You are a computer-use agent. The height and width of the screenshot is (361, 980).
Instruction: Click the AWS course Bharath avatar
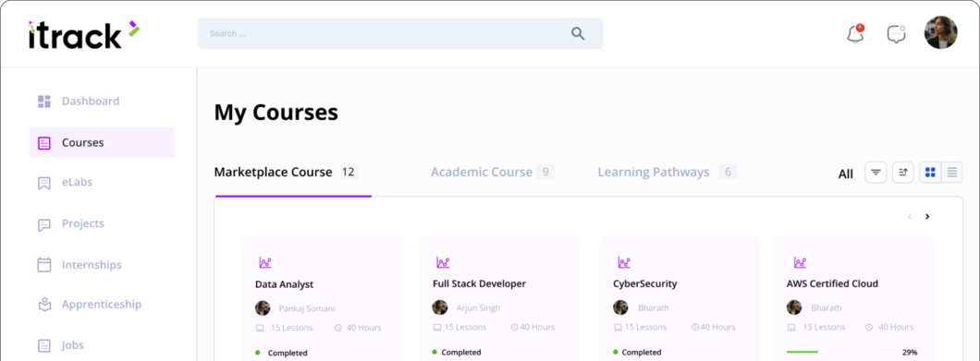pos(794,308)
